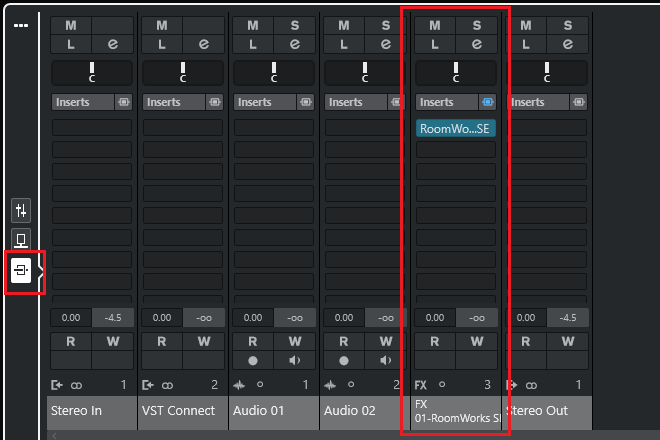Toggle inserts bypass on FX channel
660x440 pixels.
pyautogui.click(x=487, y=102)
